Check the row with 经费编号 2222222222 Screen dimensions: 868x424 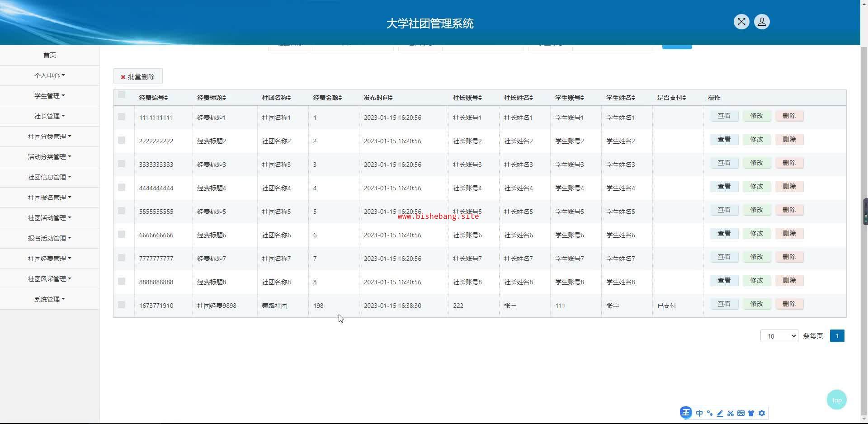[122, 140]
